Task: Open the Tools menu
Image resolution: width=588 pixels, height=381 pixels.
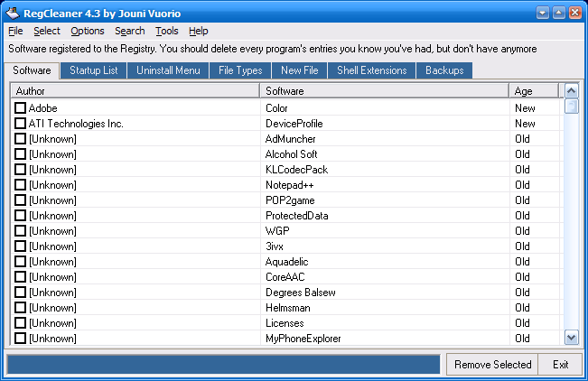Action: tap(167, 31)
